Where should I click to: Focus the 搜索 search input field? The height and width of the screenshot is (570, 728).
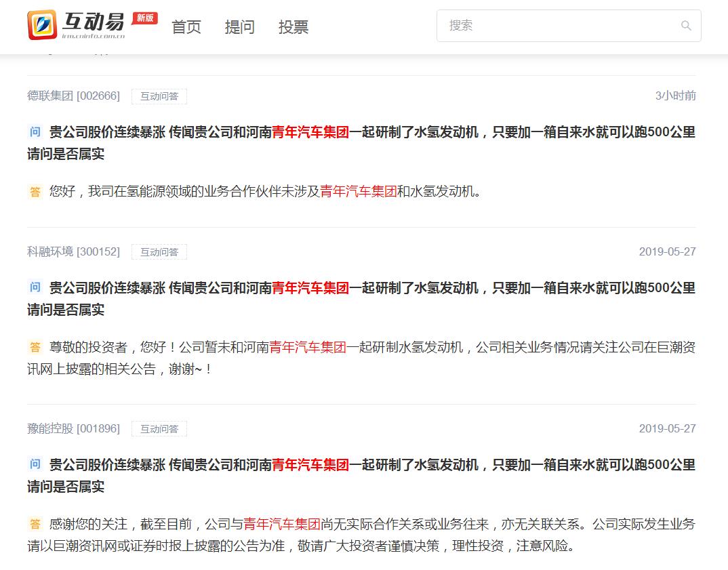tap(556, 26)
